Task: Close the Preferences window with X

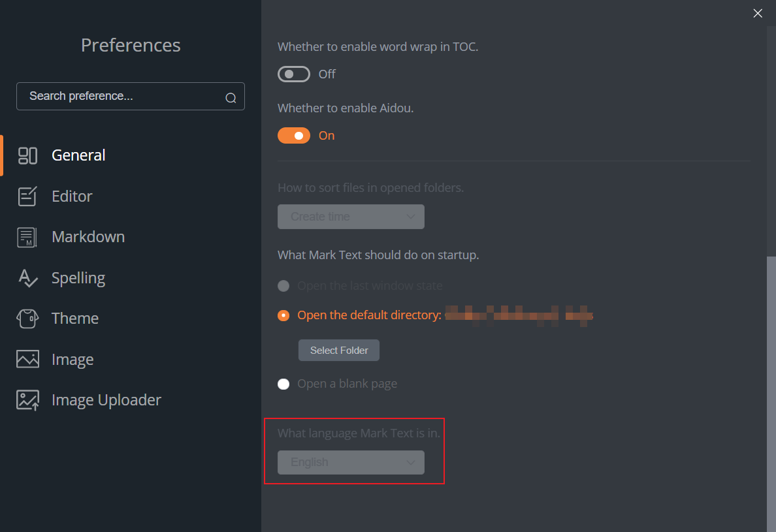Action: point(758,13)
